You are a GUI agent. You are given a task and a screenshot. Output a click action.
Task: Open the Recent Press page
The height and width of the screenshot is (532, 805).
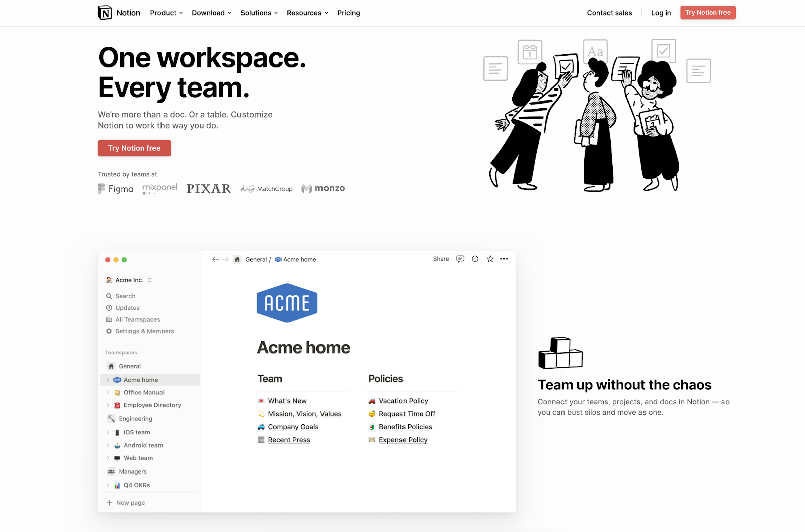pos(289,440)
